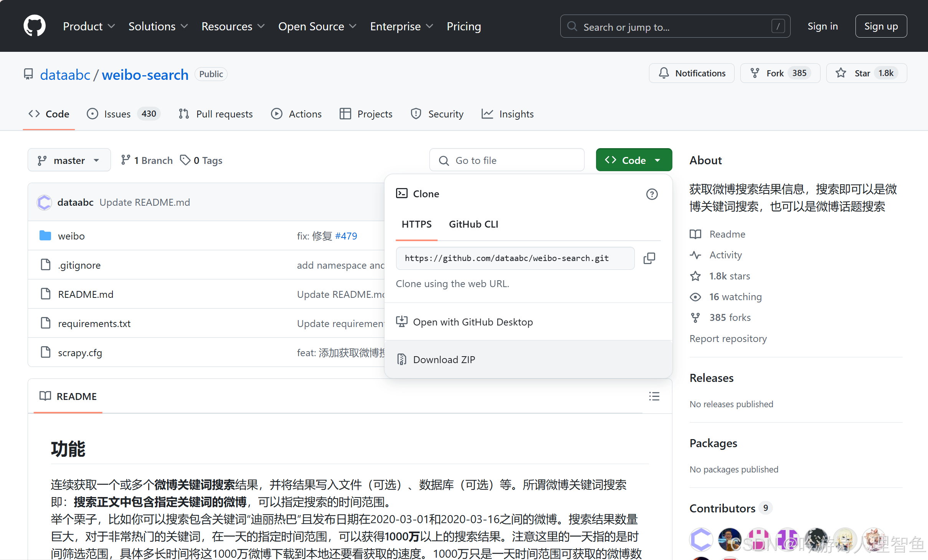Viewport: 928px width, 560px height.
Task: Switch to the GitHub CLI tab
Action: [473, 224]
